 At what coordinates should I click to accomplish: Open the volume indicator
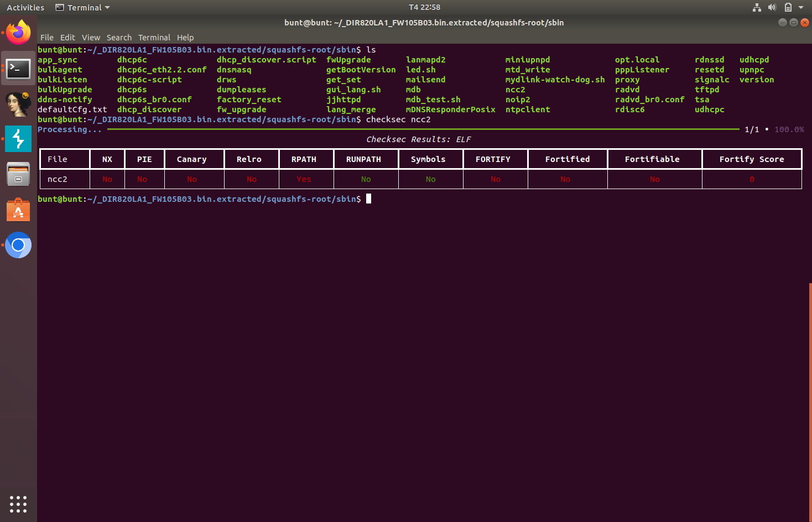(772, 7)
